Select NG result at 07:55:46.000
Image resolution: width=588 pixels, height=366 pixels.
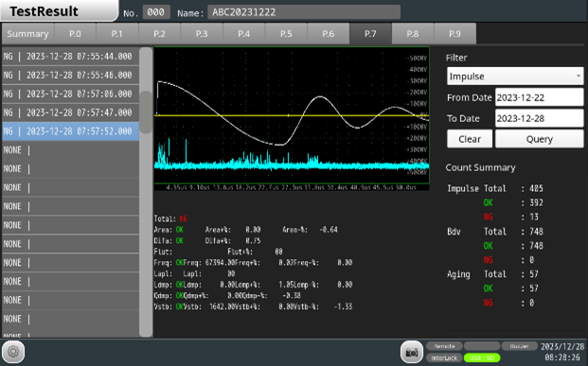70,76
